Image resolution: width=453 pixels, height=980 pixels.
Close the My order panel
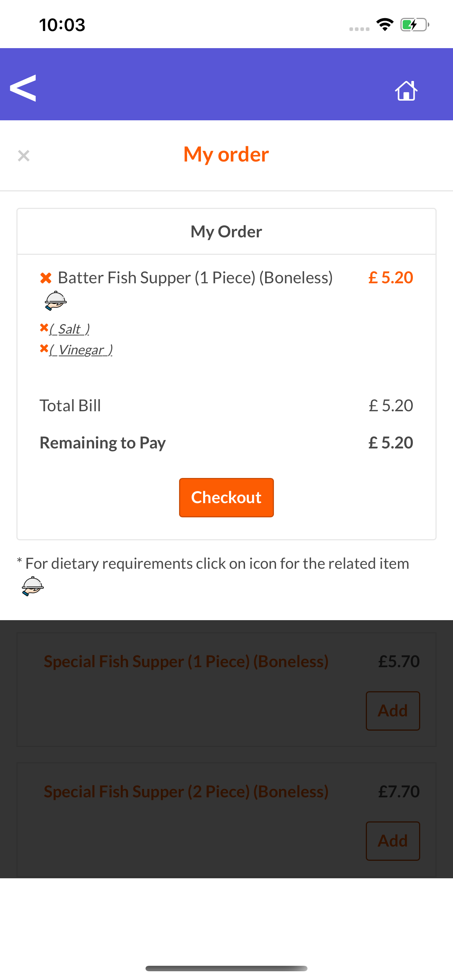(x=24, y=156)
